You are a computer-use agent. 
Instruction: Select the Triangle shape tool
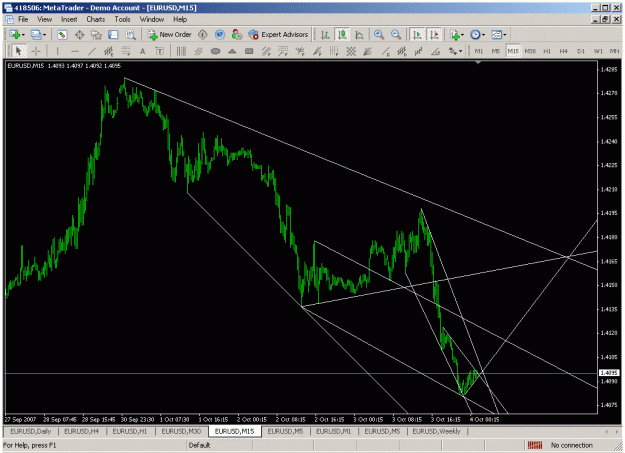[232, 51]
